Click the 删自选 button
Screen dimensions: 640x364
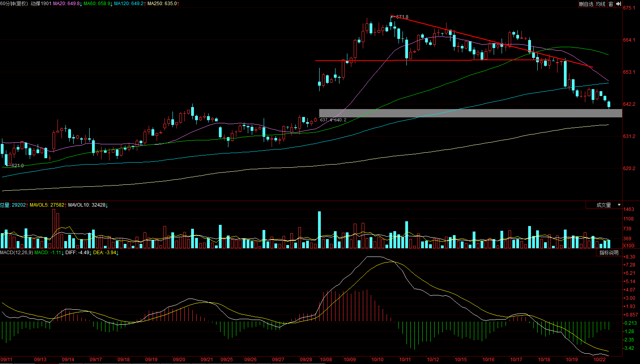[x=586, y=4]
